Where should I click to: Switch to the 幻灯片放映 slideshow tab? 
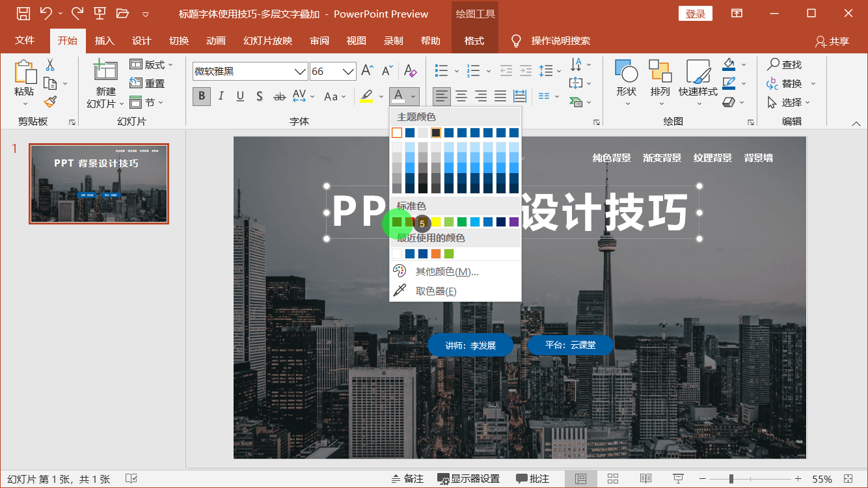click(x=267, y=40)
